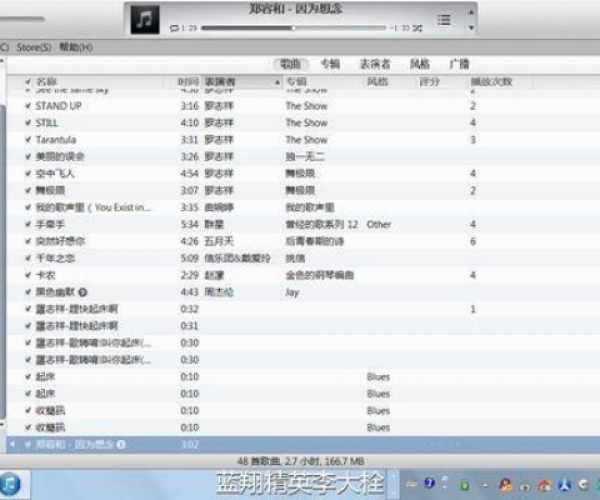Switch to the 广播 radio tab
The image size is (600, 500).
[459, 64]
